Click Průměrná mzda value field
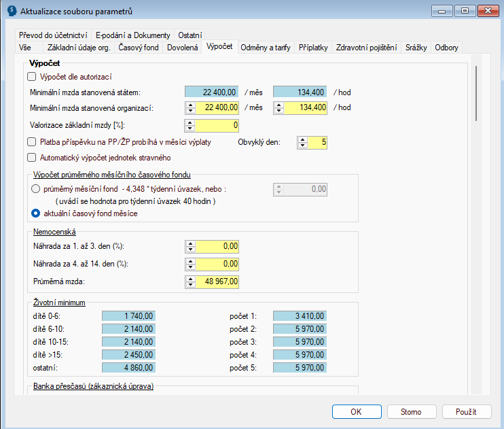 [217, 281]
